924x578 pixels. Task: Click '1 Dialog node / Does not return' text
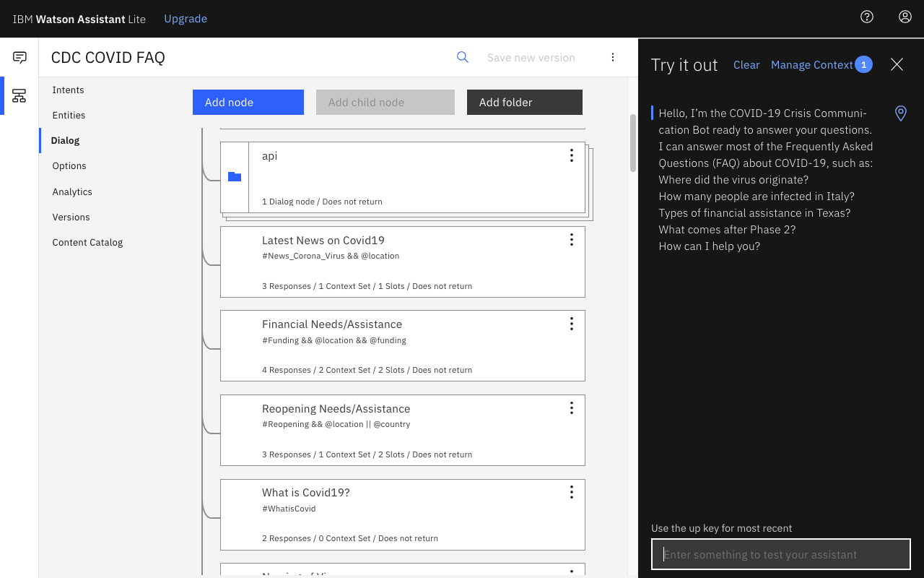pos(322,202)
